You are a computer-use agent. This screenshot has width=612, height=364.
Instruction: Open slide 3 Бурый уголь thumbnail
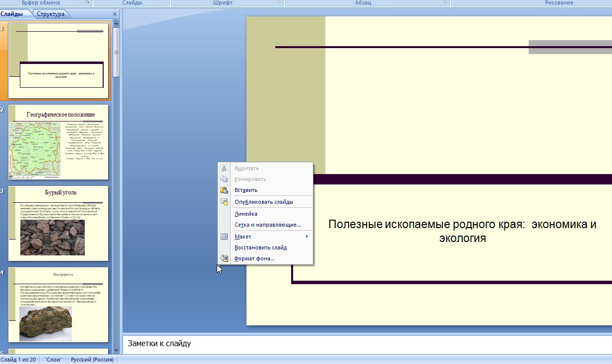pos(58,223)
